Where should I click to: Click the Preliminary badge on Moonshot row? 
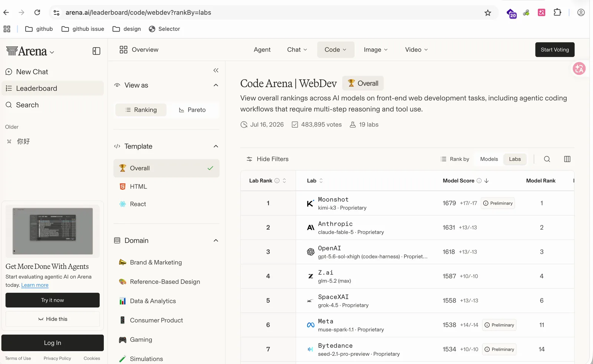498,203
